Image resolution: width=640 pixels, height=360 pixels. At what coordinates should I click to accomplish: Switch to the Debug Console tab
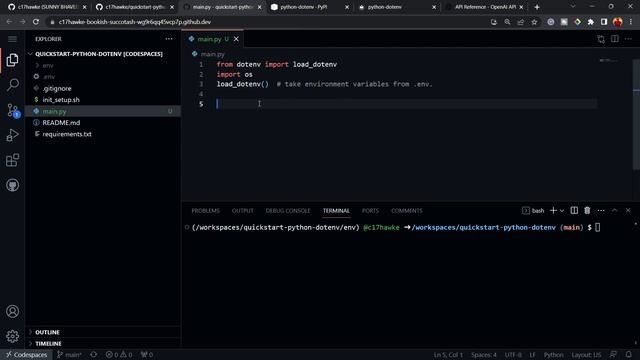coord(288,211)
